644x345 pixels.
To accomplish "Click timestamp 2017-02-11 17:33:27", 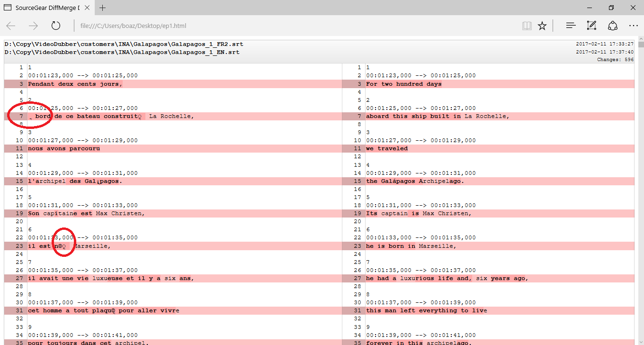I will coord(605,44).
